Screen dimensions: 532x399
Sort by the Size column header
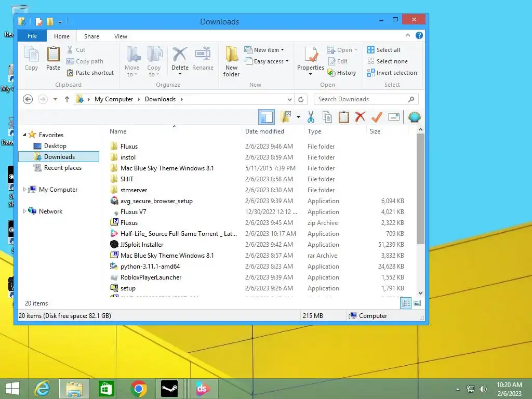click(x=387, y=131)
